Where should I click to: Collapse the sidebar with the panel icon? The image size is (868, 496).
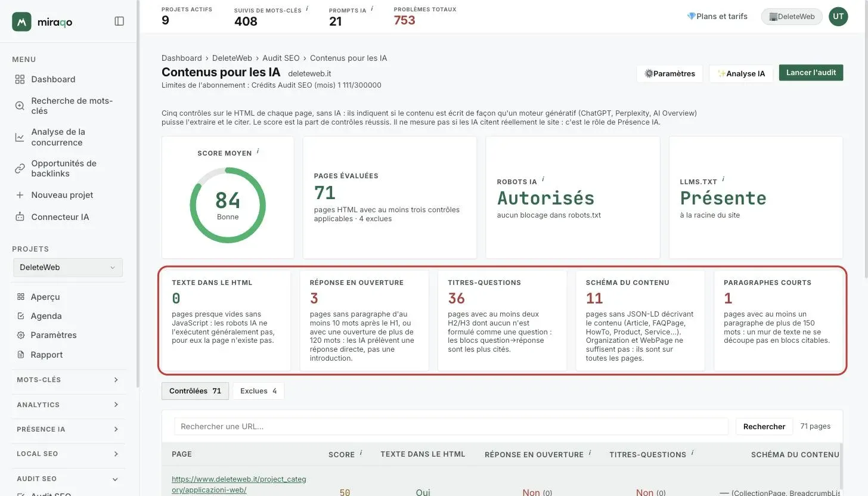coord(119,21)
